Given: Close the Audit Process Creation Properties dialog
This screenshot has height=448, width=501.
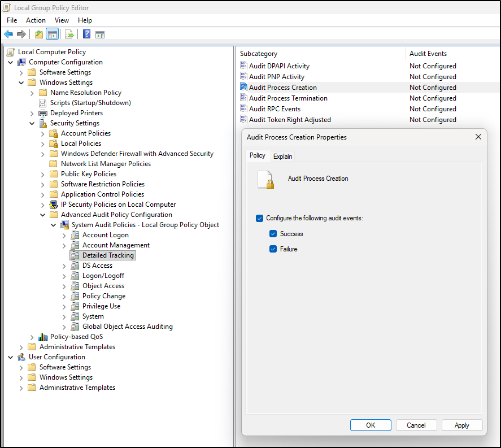Looking at the screenshot, I should point(478,137).
